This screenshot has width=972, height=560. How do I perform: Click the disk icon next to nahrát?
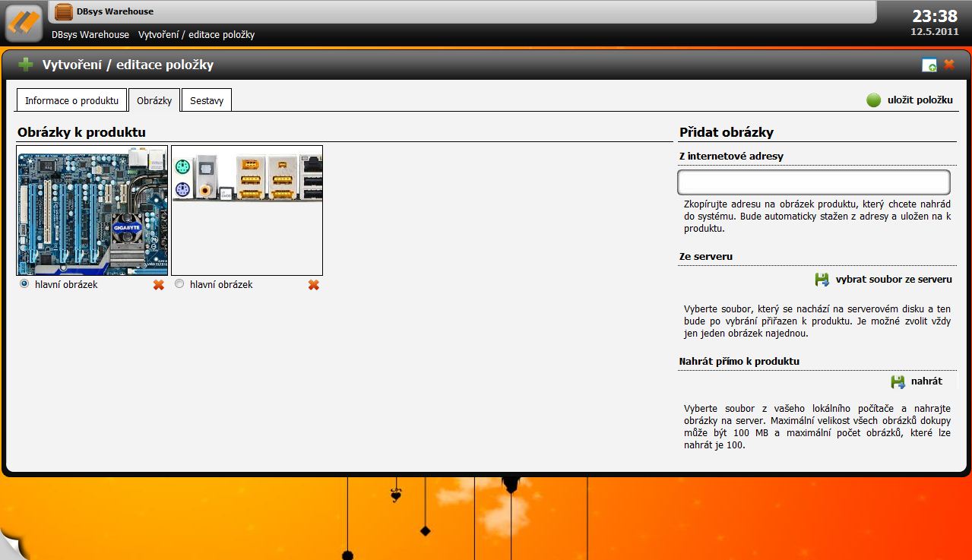[x=898, y=381]
